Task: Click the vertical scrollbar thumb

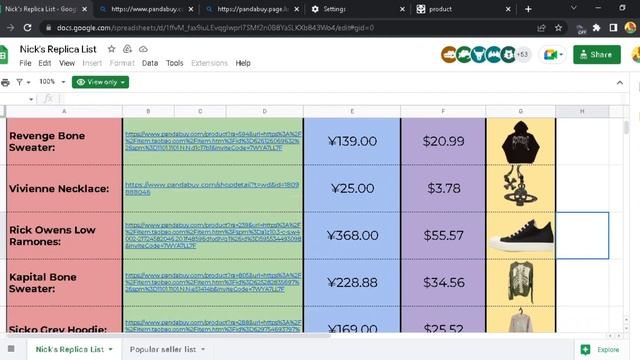Action: pos(626,127)
